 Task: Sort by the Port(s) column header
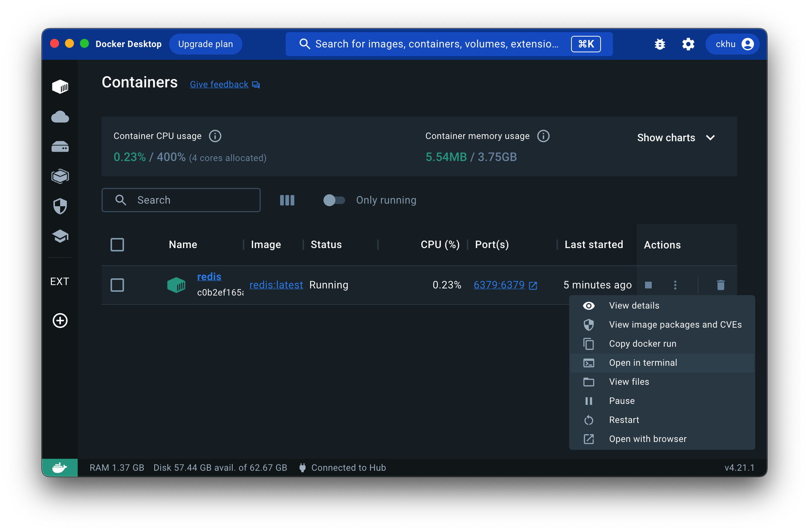[x=492, y=245]
